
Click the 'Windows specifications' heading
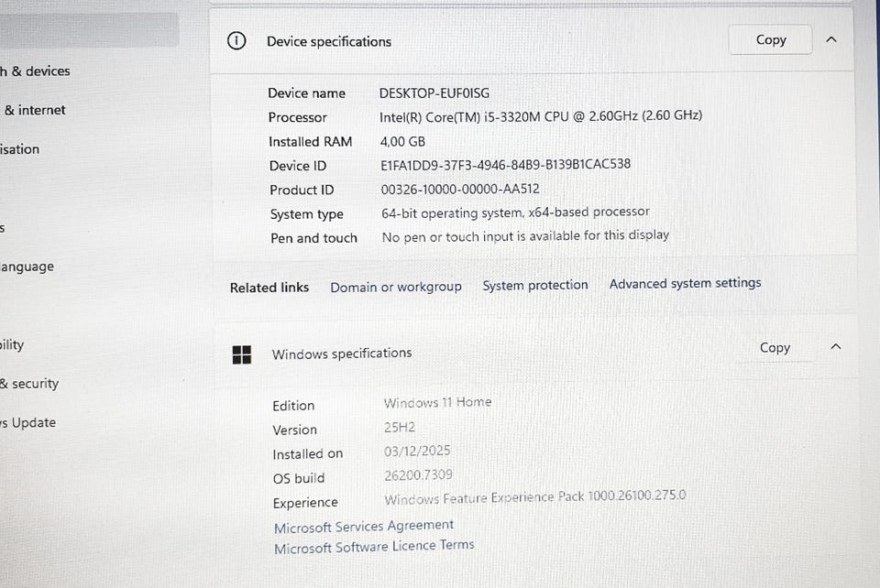342,354
